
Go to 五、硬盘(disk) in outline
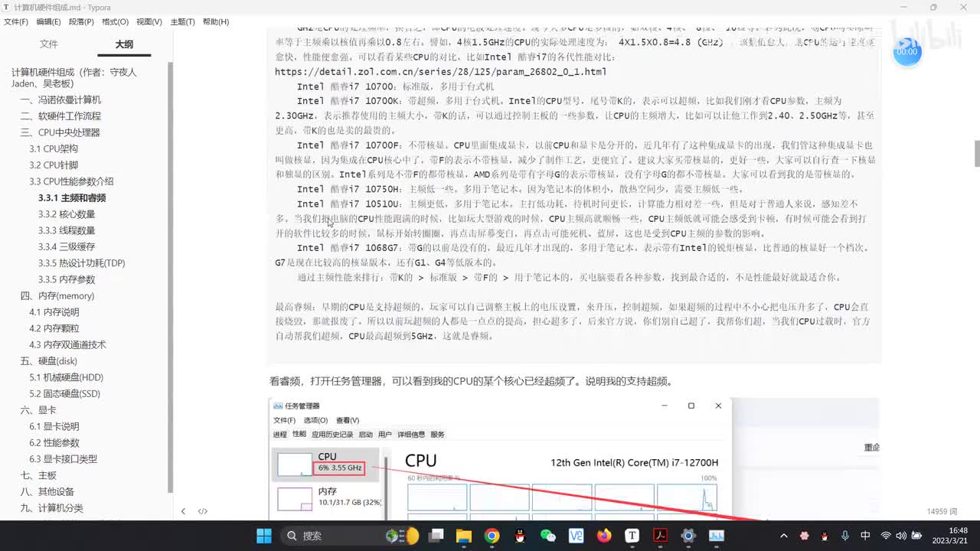(48, 361)
